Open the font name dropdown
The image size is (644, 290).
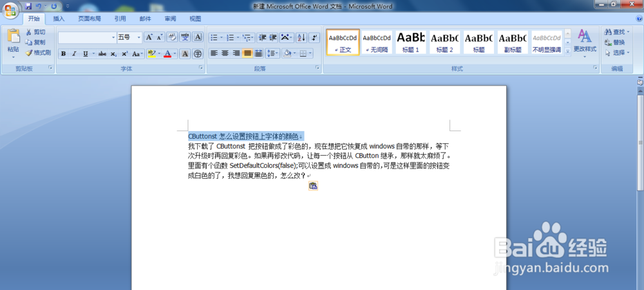[114, 37]
